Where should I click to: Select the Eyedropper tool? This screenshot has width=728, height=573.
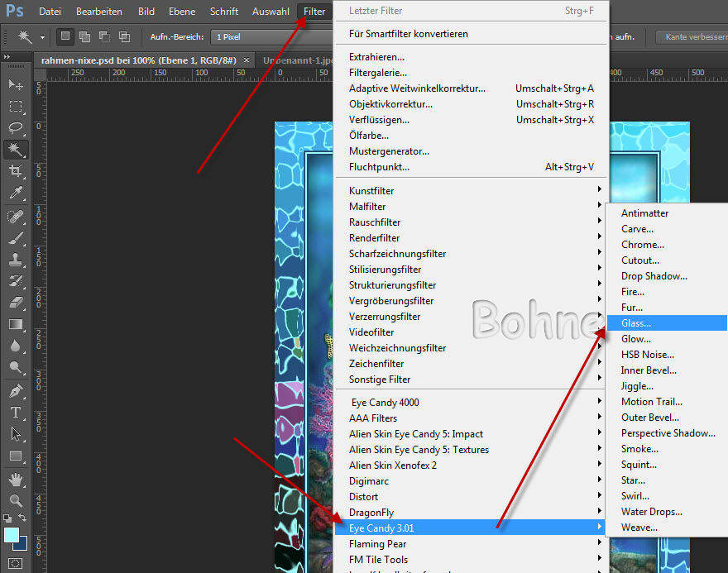(16, 193)
